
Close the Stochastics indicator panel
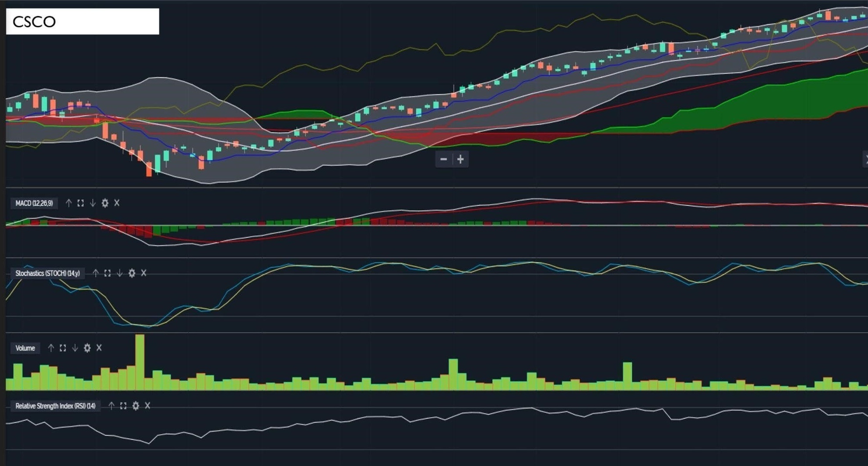(x=144, y=273)
